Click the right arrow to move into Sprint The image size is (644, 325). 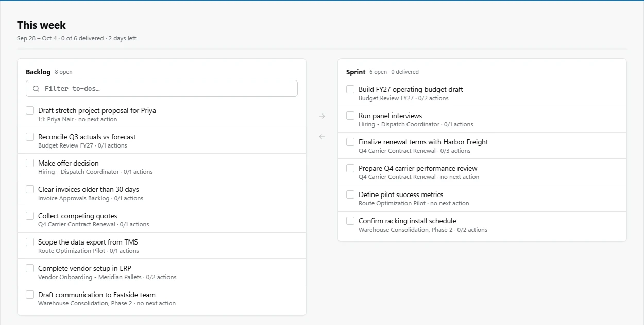tap(322, 116)
